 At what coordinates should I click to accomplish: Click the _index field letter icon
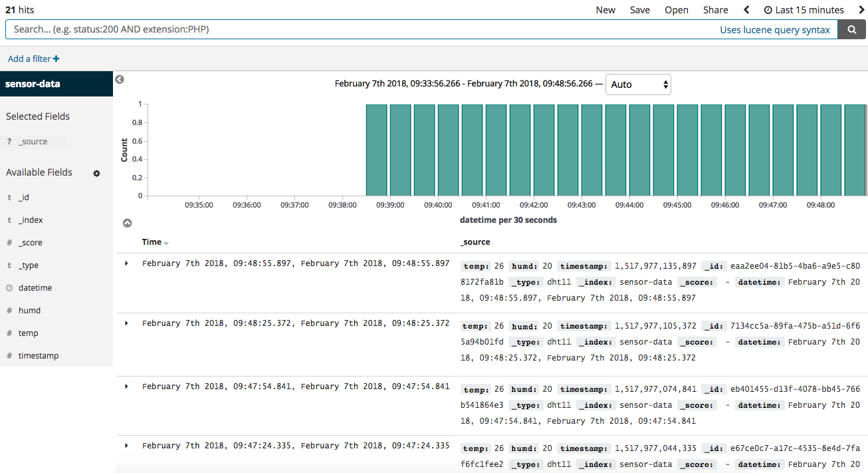9,220
